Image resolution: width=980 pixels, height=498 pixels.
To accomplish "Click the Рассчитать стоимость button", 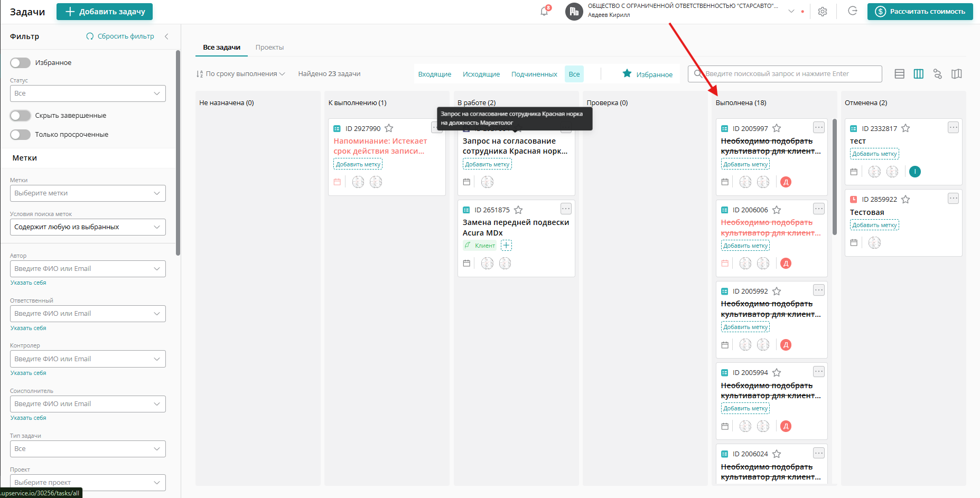I will pyautogui.click(x=920, y=12).
